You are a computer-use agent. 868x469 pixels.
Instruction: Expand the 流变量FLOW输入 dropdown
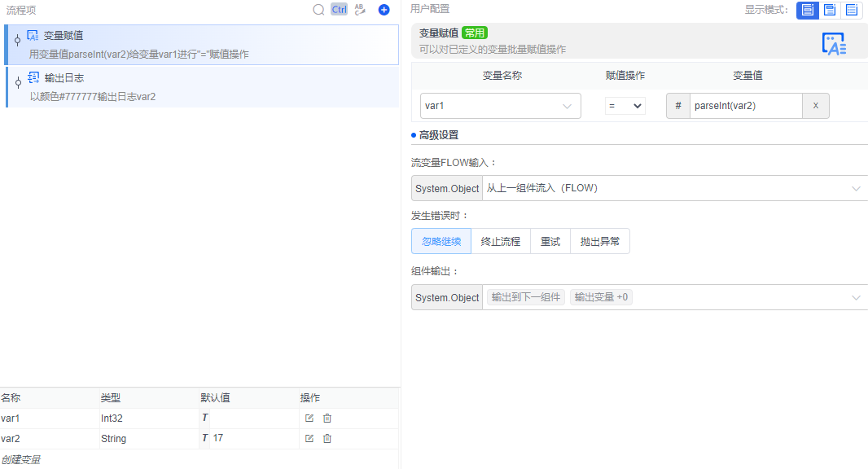(x=855, y=188)
